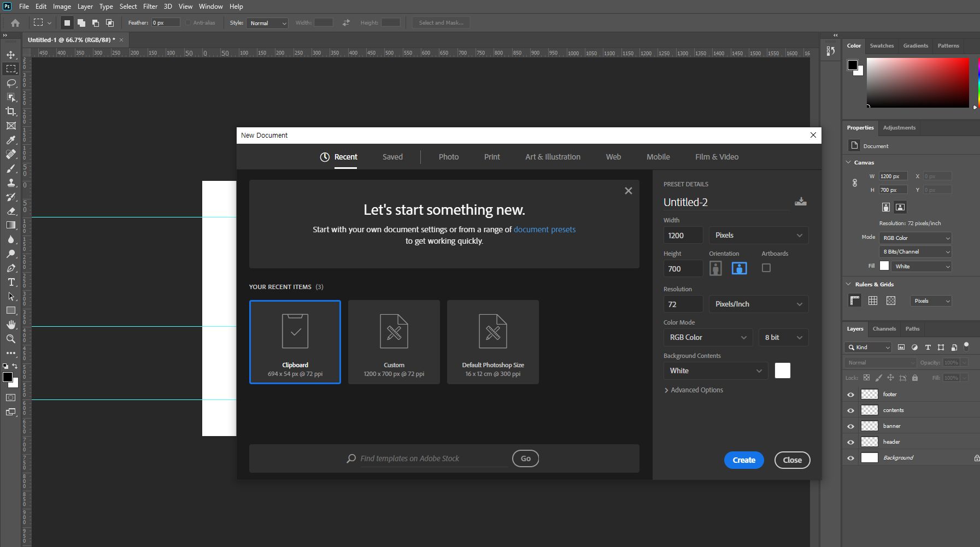This screenshot has width=980, height=547.
Task: Select the Hand tool
Action: click(11, 325)
